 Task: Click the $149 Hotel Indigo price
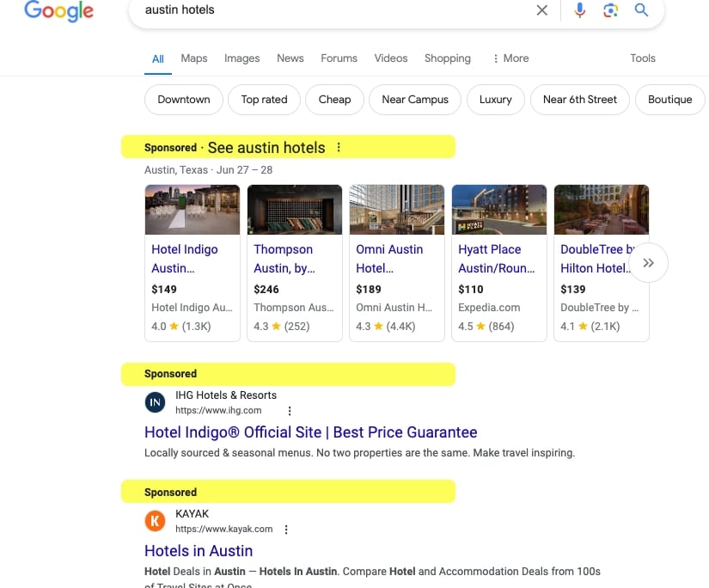tap(164, 289)
